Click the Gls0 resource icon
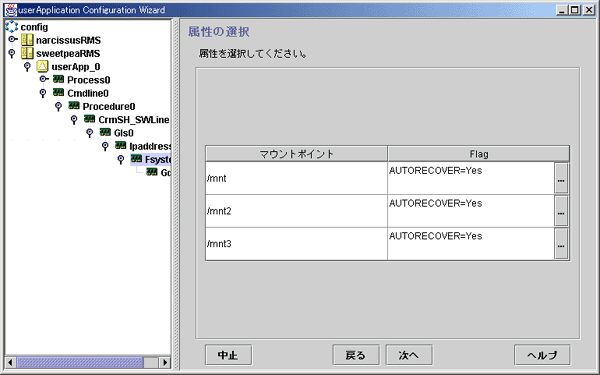This screenshot has width=600, height=375. (105, 132)
